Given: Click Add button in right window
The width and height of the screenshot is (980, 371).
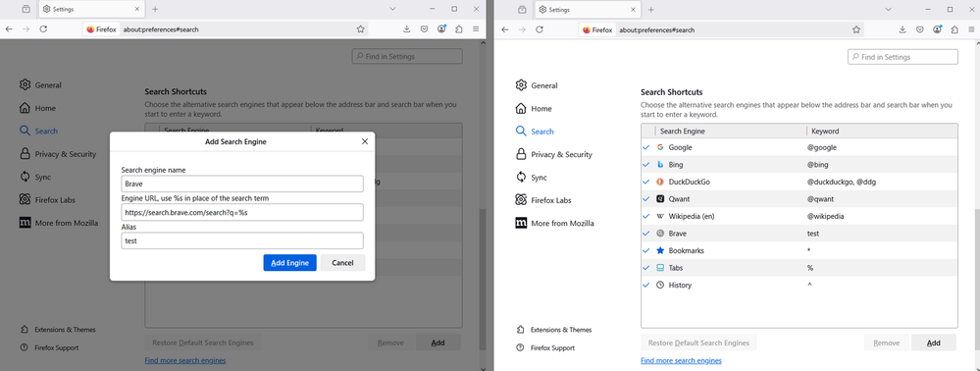Looking at the screenshot, I should 933,343.
